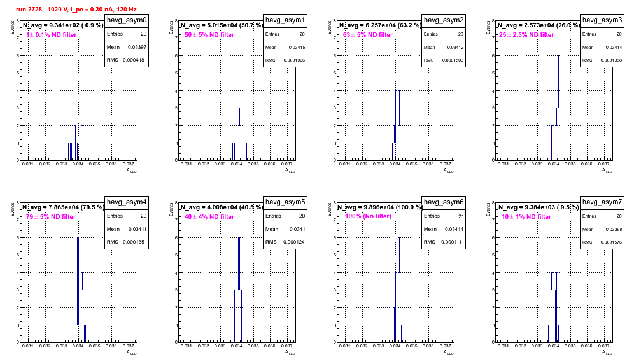Select the havg_asym0 stats box title
The image size is (634, 364).
(x=127, y=20)
